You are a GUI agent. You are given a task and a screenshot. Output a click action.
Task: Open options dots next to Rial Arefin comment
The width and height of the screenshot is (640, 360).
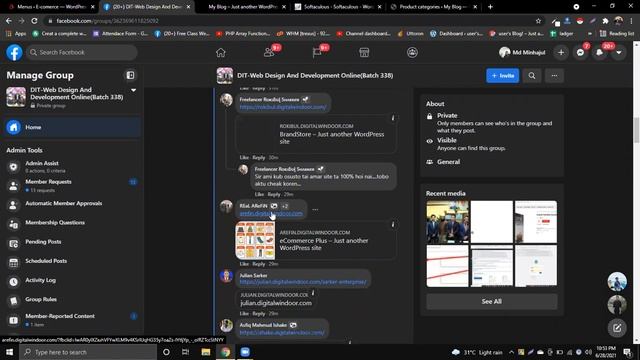(x=315, y=209)
